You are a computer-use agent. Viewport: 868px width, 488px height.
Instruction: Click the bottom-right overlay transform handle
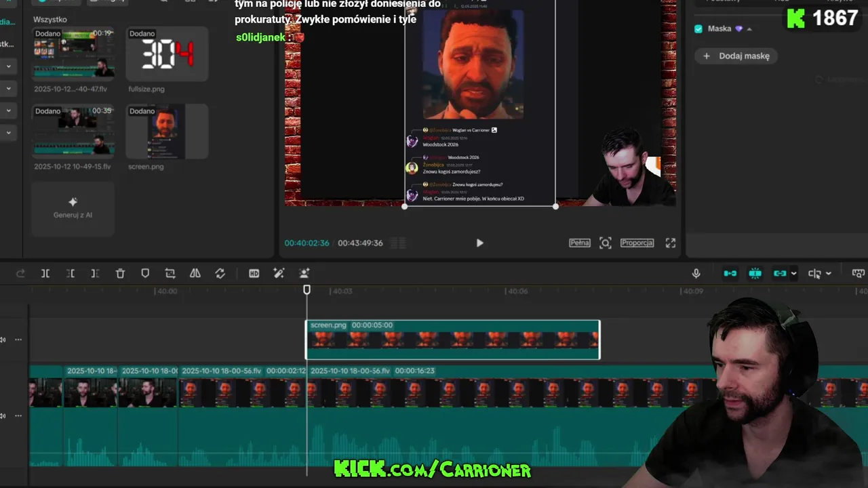[x=555, y=206]
